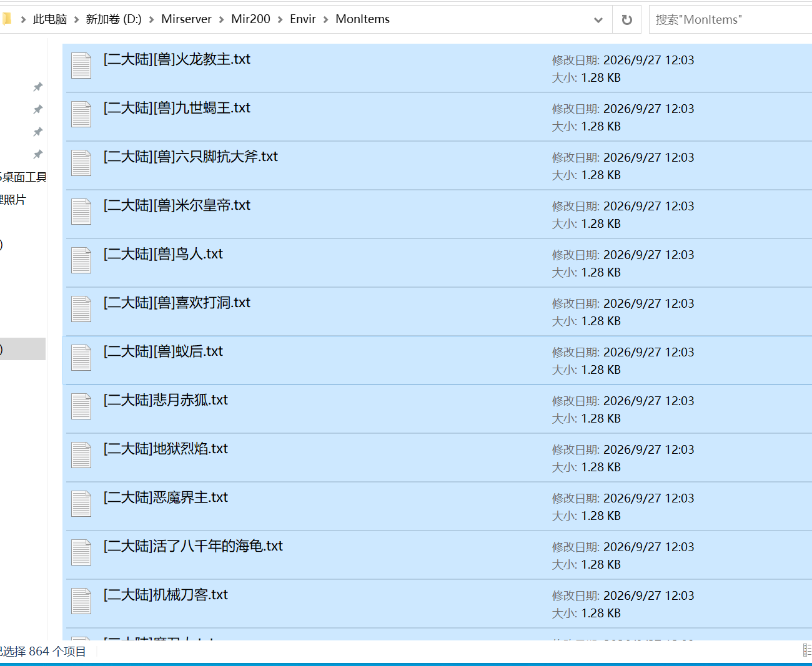Viewport: 812px width, 666px height.
Task: Select the file icon beside [二大陆]地狱烈焰.txt
Action: click(x=81, y=455)
